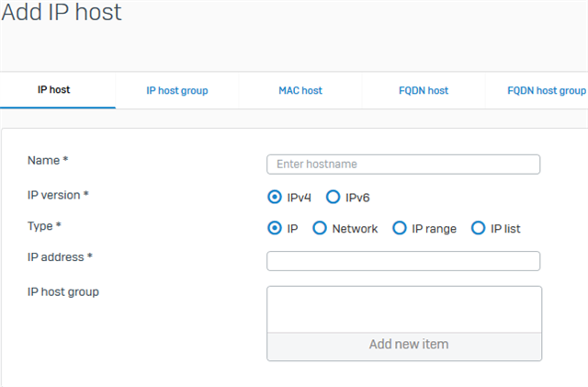Click the IP host group field label
The height and width of the screenshot is (387, 588).
(63, 292)
